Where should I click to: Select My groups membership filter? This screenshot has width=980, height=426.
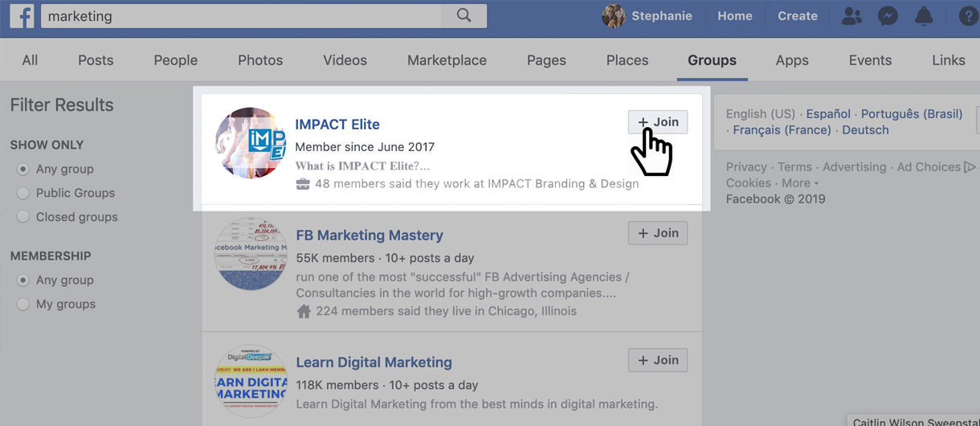23,304
